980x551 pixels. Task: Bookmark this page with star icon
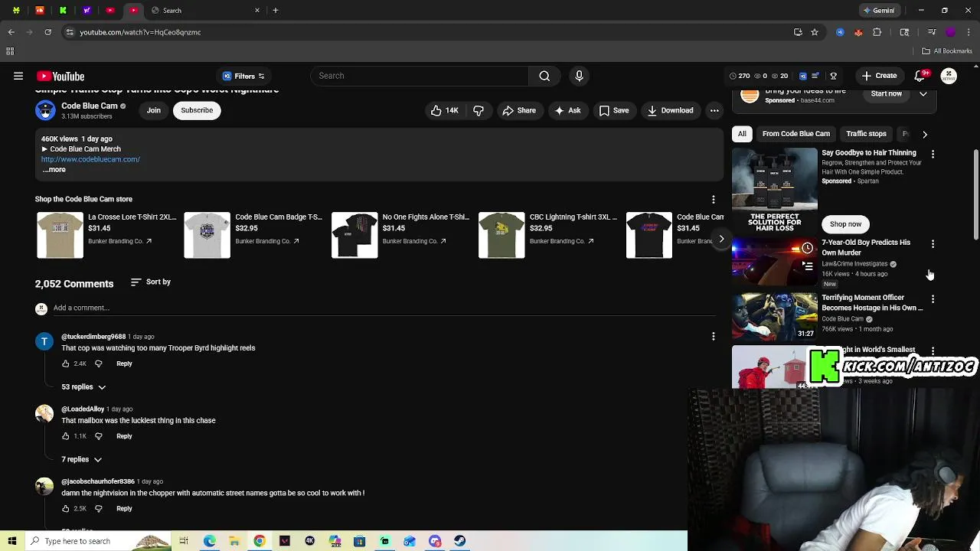[x=815, y=32]
